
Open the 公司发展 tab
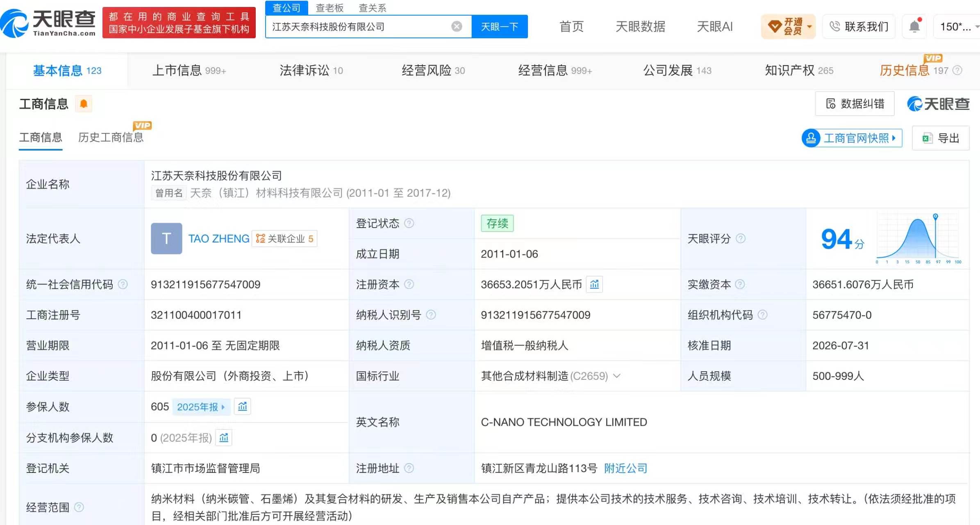(x=677, y=71)
